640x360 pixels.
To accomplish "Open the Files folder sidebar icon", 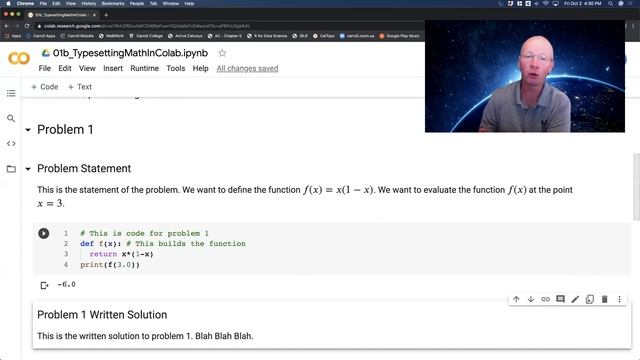I will coord(11,169).
